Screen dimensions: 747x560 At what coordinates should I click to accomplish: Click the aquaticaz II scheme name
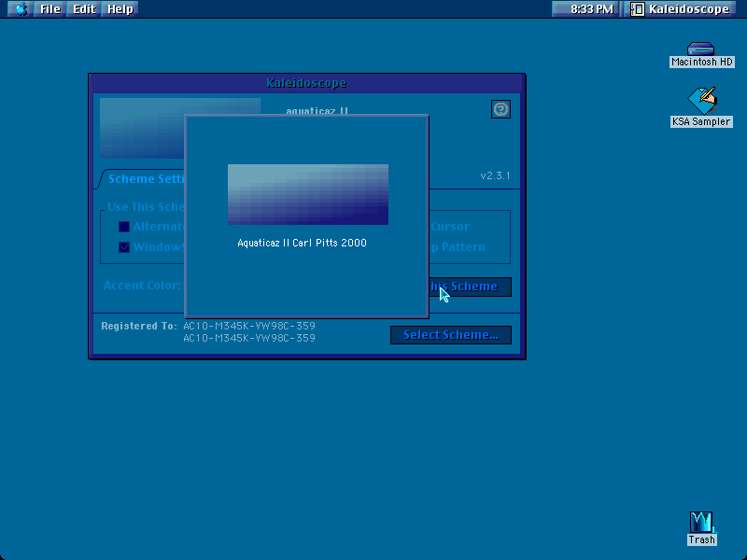[317, 110]
